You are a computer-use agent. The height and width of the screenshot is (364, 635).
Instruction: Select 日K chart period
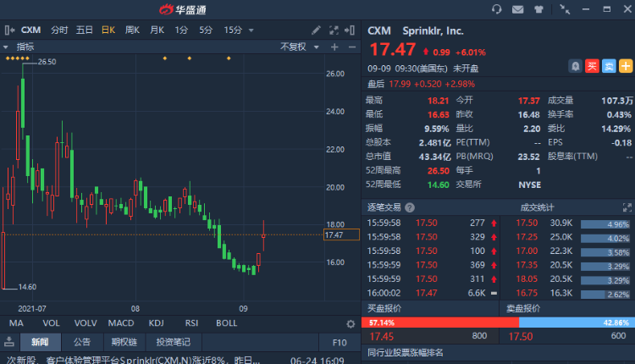pyautogui.click(x=108, y=30)
